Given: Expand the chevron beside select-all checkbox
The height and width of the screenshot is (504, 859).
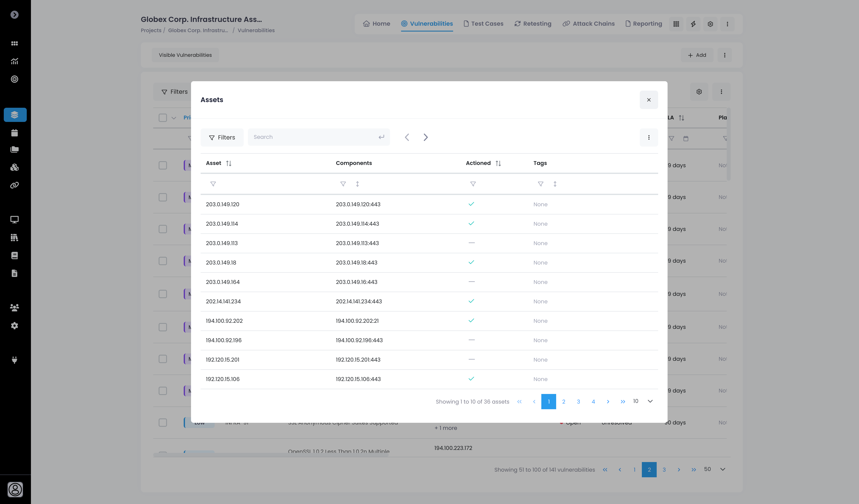Looking at the screenshot, I should [x=174, y=118].
